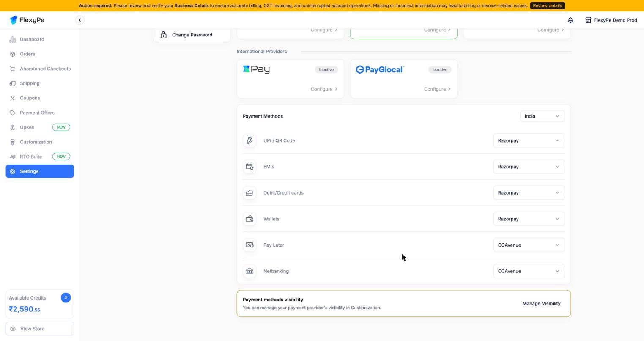644x341 pixels.
Task: Open Abandoned Checkouts in the sidebar
Action: coord(40,69)
